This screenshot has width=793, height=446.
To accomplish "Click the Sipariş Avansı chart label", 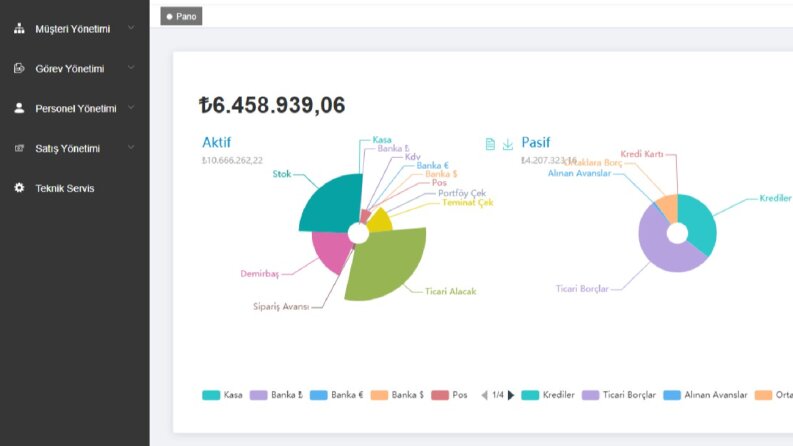I will tap(281, 306).
